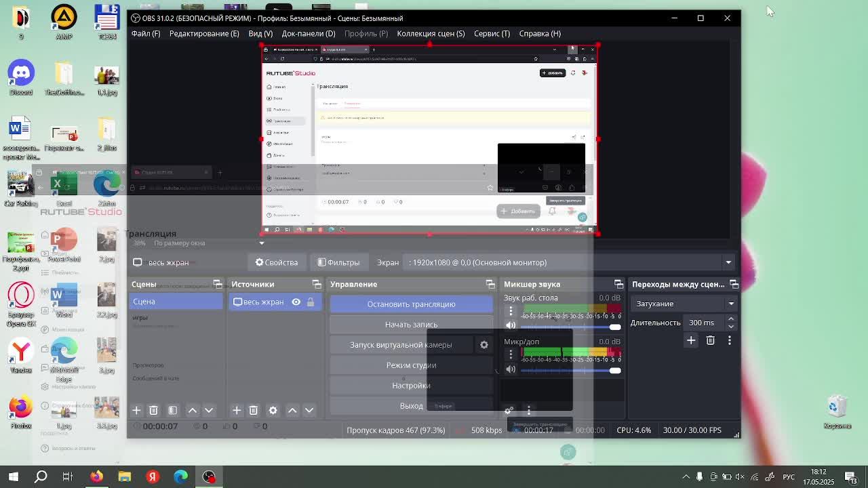Toggle visibility eye of весь экран source
Viewport: 868px width, 488px height.
[x=296, y=302]
